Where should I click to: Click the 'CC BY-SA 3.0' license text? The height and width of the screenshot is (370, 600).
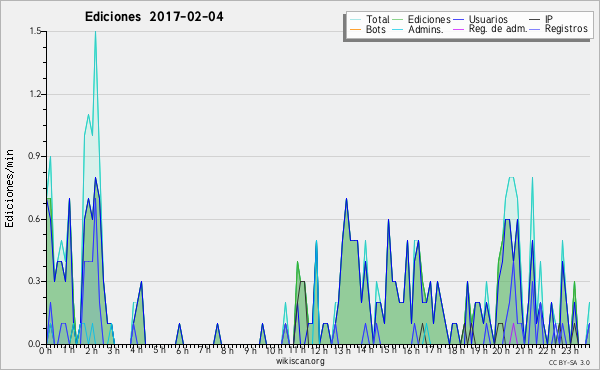[569, 362]
